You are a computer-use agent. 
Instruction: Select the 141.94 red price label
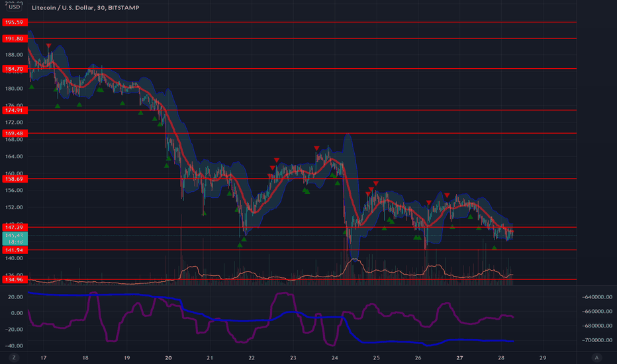pos(15,250)
